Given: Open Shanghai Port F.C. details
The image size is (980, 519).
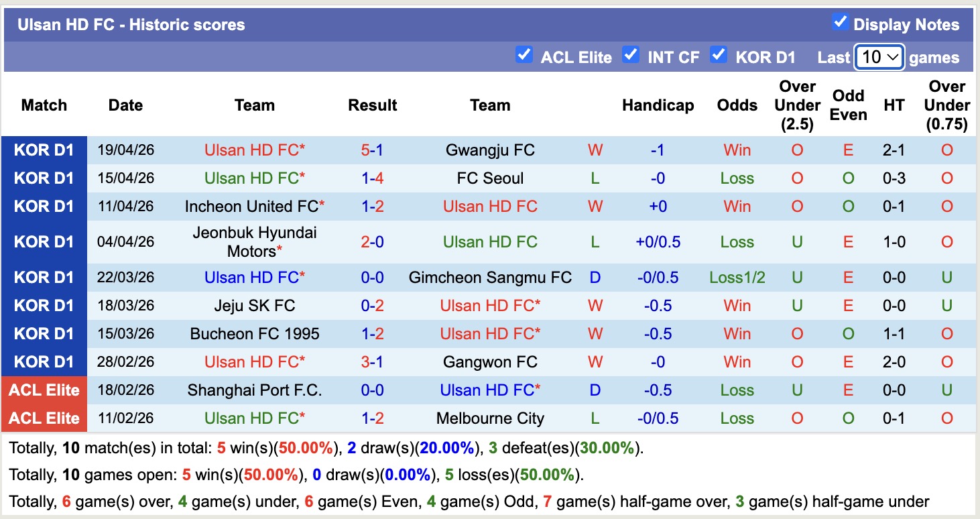Looking at the screenshot, I should pyautogui.click(x=254, y=390).
